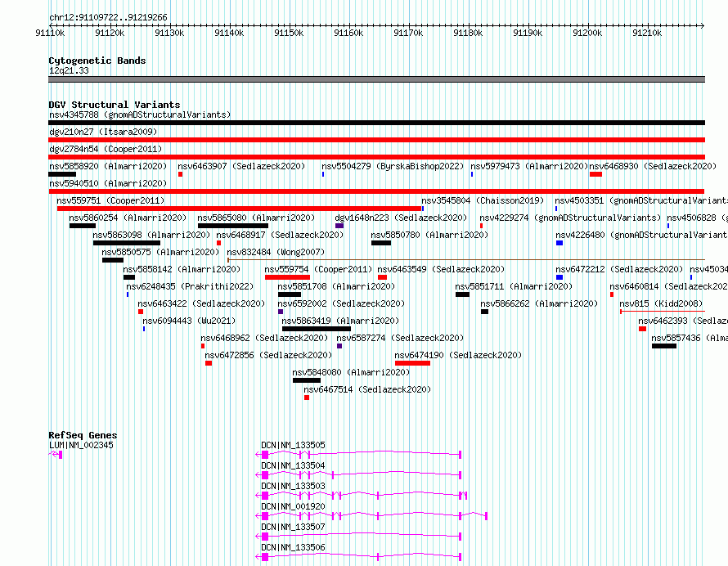Screen dimensions: 728x566
Task: Click the black bar under nsv5865080
Action: [x=233, y=226]
